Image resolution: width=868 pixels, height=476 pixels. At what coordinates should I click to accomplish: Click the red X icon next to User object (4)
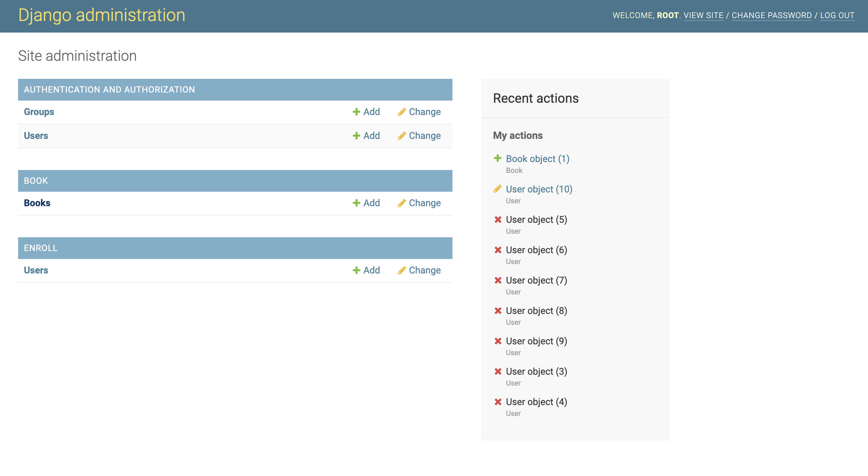pyautogui.click(x=498, y=402)
